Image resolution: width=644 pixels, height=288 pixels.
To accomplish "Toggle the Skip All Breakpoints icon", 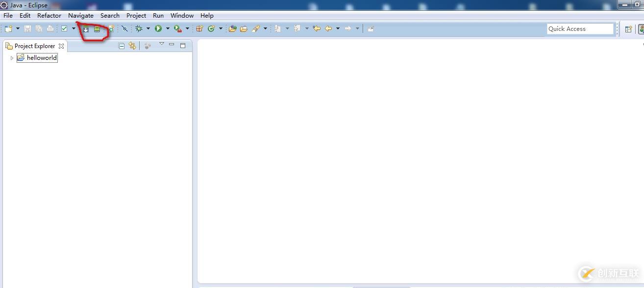I will pos(124,29).
